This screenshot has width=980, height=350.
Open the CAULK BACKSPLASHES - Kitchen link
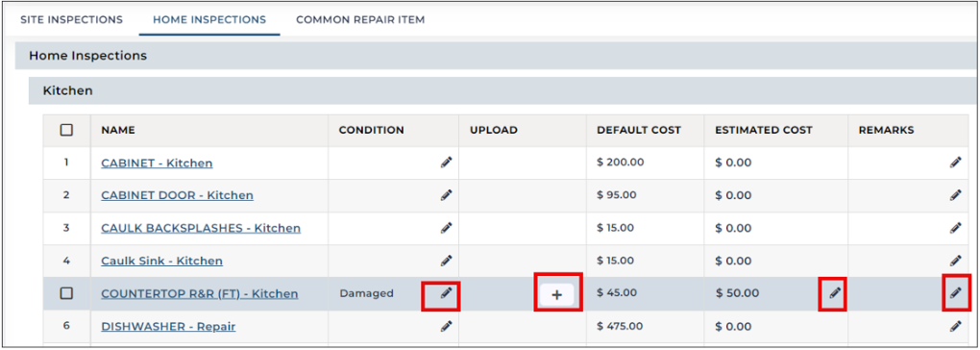click(201, 228)
